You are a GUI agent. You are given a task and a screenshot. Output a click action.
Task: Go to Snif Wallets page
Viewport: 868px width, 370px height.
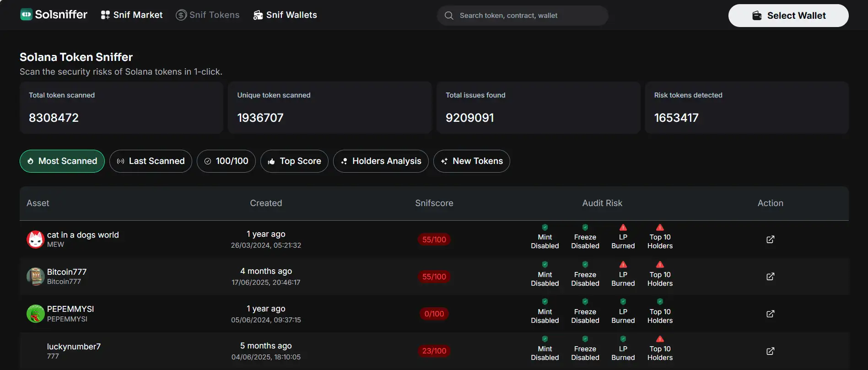pyautogui.click(x=285, y=15)
